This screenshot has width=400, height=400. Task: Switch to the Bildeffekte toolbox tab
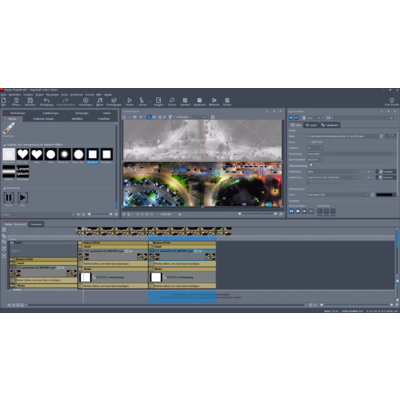point(77,119)
